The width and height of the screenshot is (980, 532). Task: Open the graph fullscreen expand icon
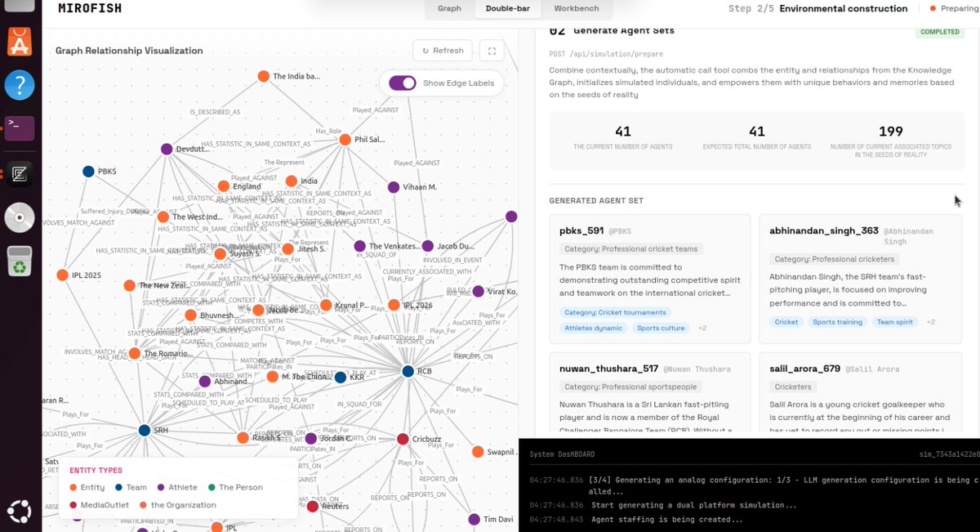(492, 51)
